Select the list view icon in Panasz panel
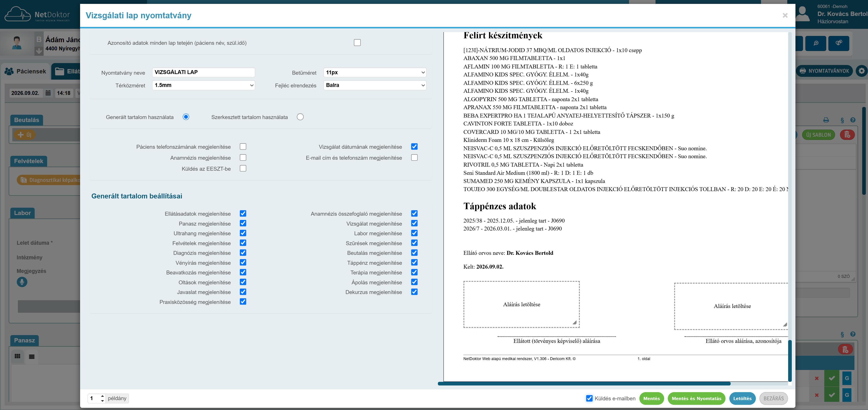This screenshot has height=410, width=868. (32, 356)
